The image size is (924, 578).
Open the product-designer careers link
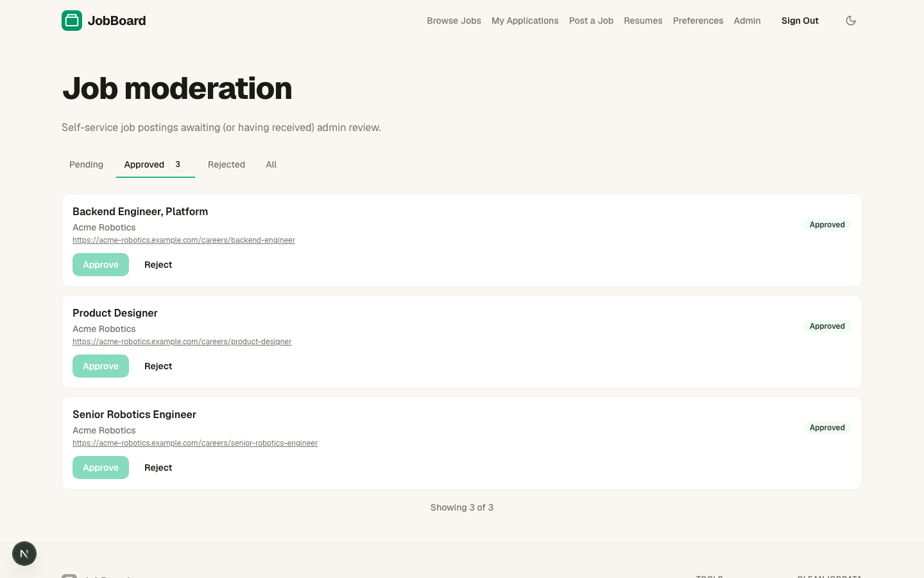click(x=182, y=342)
